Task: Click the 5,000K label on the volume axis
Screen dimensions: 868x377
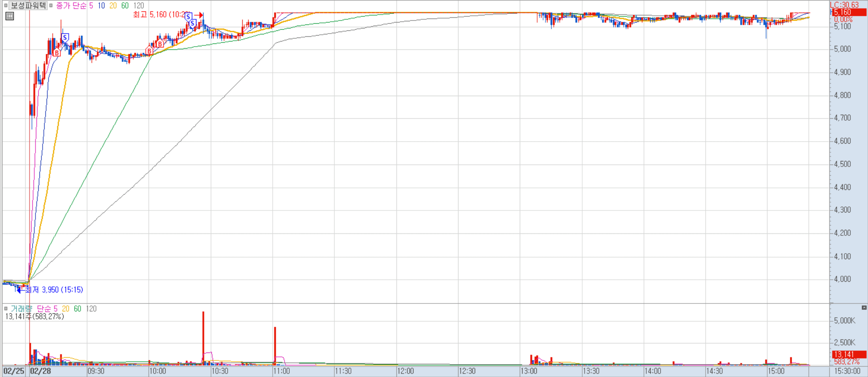Action: 845,320
